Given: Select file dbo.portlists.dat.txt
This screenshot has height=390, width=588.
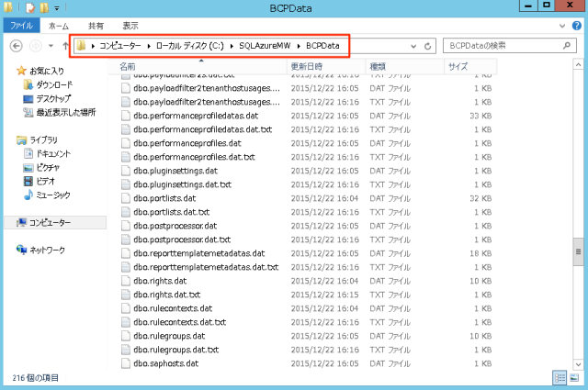Looking at the screenshot, I should pyautogui.click(x=172, y=212).
